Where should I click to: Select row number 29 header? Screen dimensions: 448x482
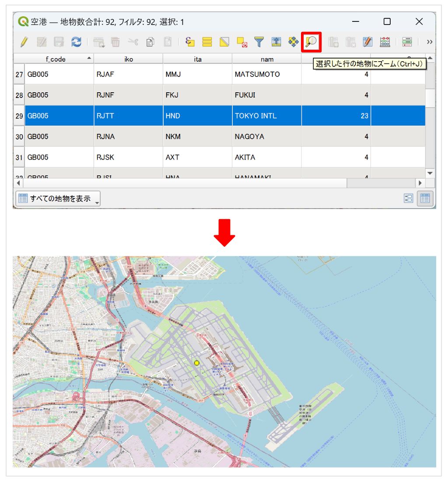[x=19, y=116]
